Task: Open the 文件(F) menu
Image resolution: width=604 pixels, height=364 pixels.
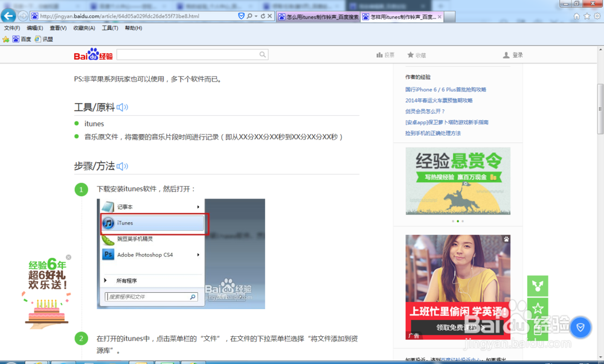Action: 12,28
